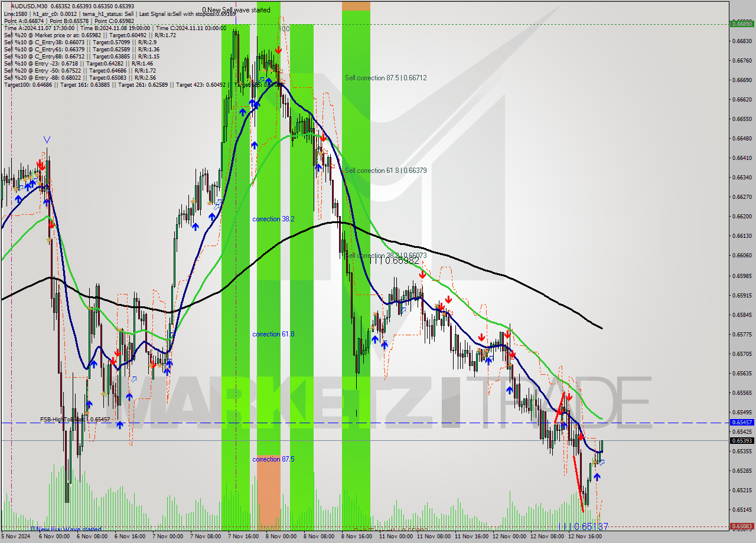The image size is (756, 543).
Task: Click the green 0.66890 price tag
Action: pos(742,24)
